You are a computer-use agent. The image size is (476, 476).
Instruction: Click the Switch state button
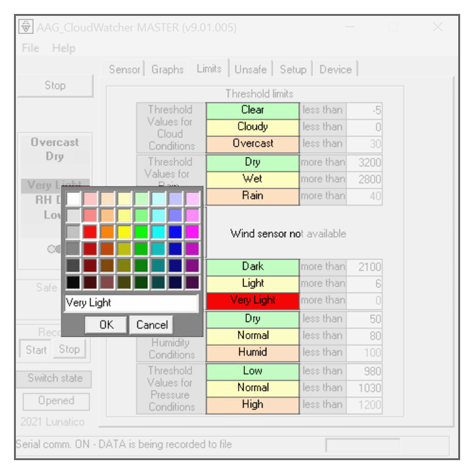55,378
